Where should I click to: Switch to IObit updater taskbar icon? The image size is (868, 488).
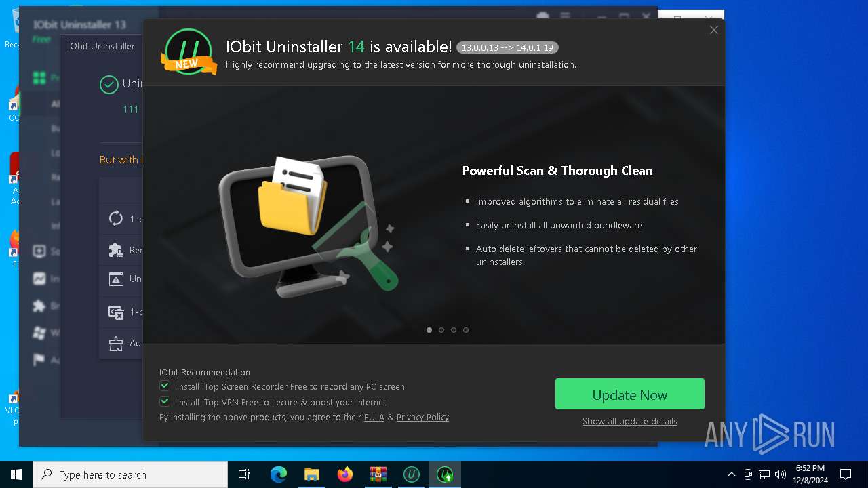[x=444, y=474]
